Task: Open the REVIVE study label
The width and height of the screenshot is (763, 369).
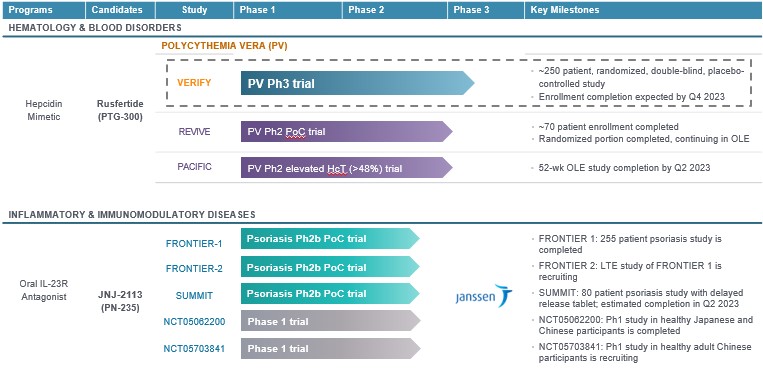Action: click(194, 131)
